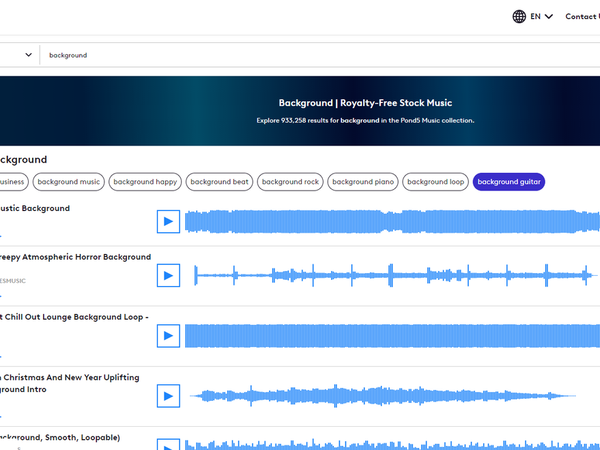Seek in the Christmas And New Year waveform

tap(383, 396)
